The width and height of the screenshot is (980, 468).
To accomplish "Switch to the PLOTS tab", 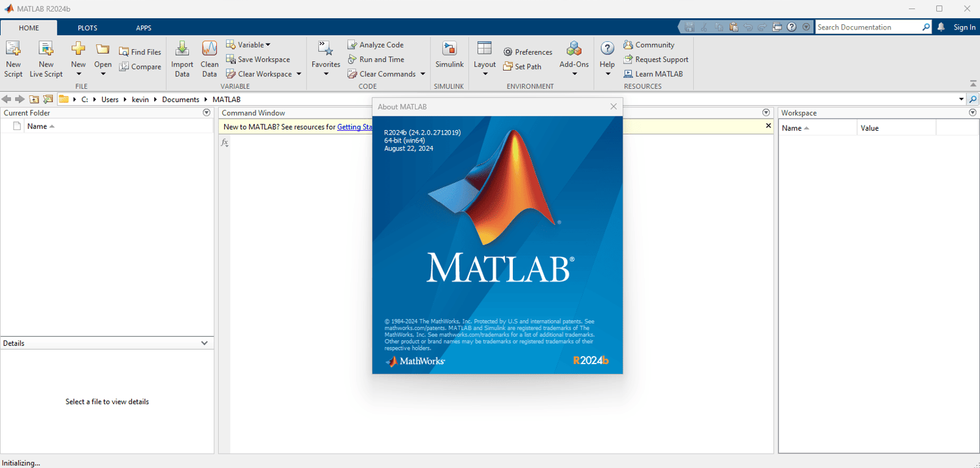I will point(88,28).
